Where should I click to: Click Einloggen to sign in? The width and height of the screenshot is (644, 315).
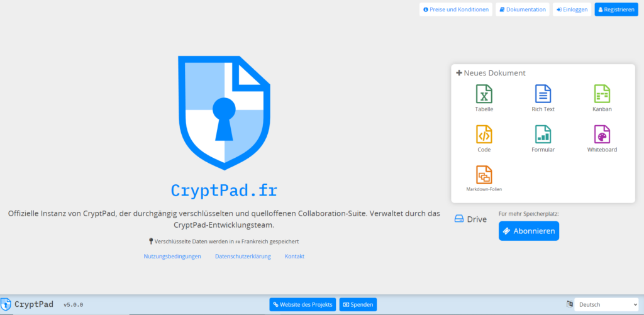[x=572, y=9]
